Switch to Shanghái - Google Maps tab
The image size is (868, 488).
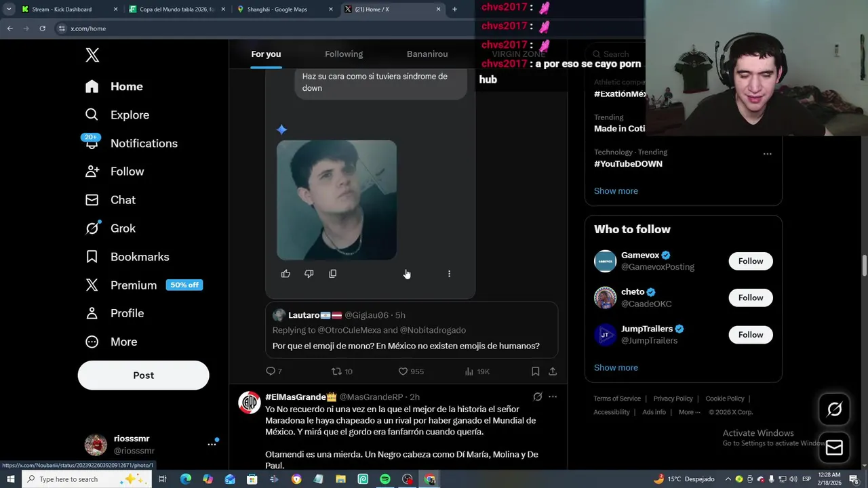click(283, 9)
